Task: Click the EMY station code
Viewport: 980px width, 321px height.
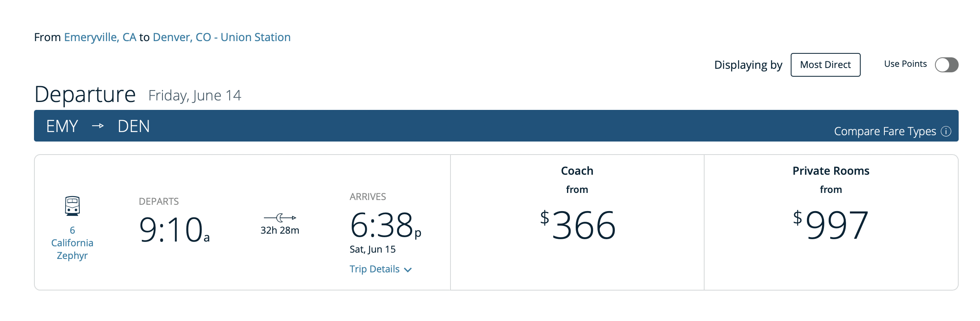Action: (x=62, y=127)
